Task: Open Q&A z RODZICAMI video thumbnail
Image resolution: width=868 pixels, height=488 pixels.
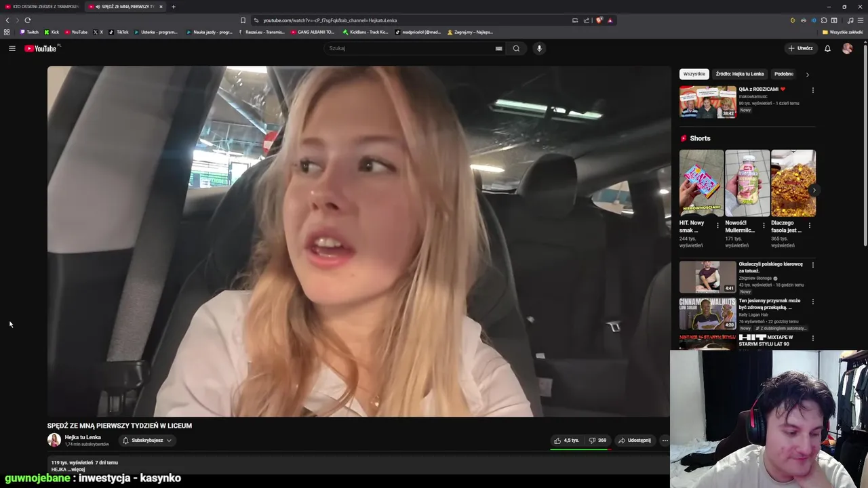Action: 708,102
